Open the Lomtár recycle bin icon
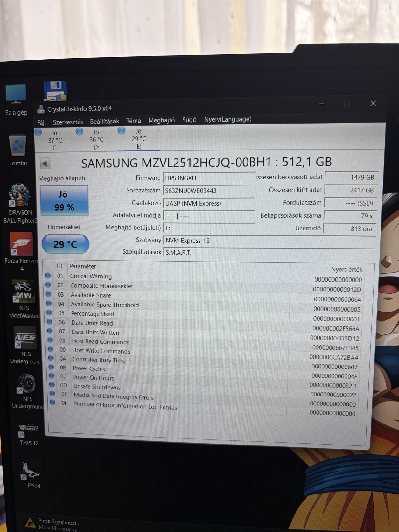 (x=18, y=150)
